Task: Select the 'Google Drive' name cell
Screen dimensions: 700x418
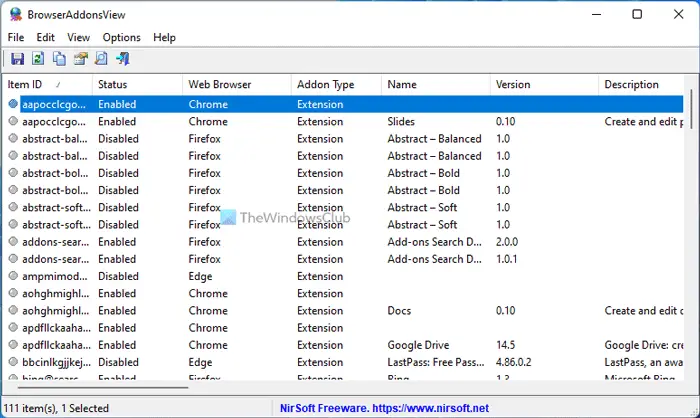Action: 418,345
